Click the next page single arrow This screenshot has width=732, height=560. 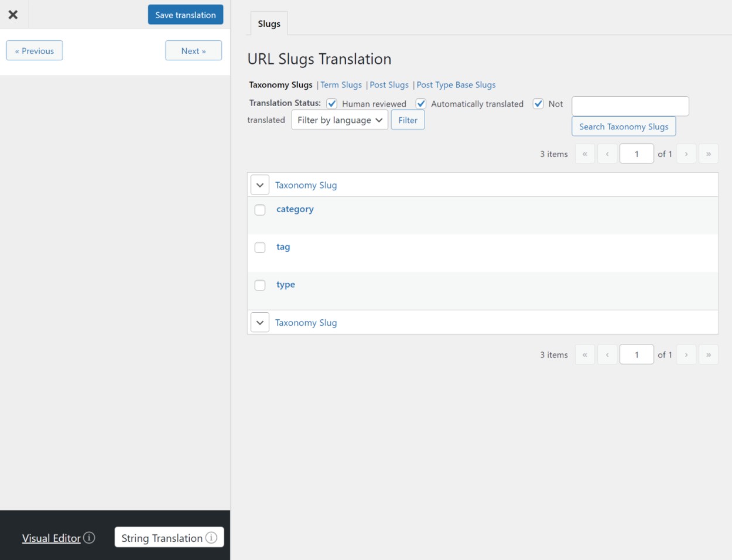(686, 153)
